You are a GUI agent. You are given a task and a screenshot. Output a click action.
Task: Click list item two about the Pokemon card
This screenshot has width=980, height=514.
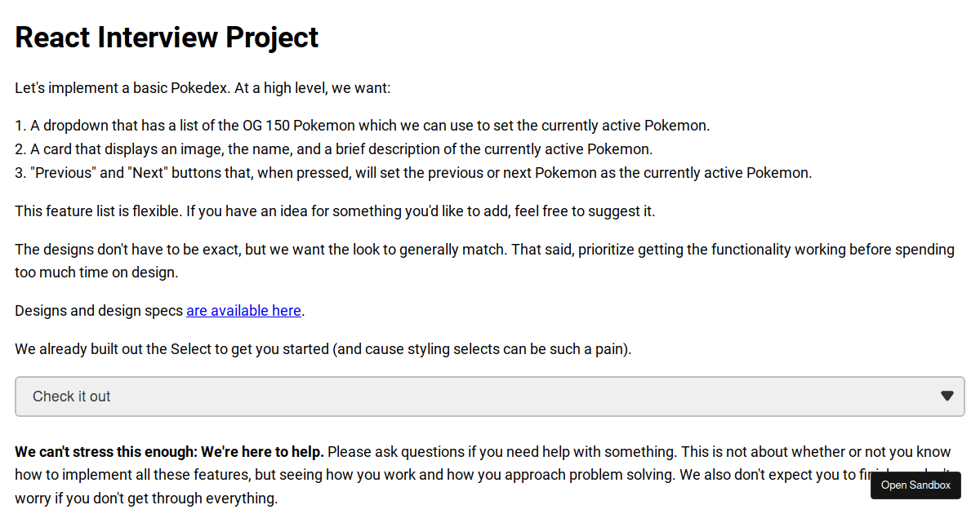pyautogui.click(x=334, y=149)
